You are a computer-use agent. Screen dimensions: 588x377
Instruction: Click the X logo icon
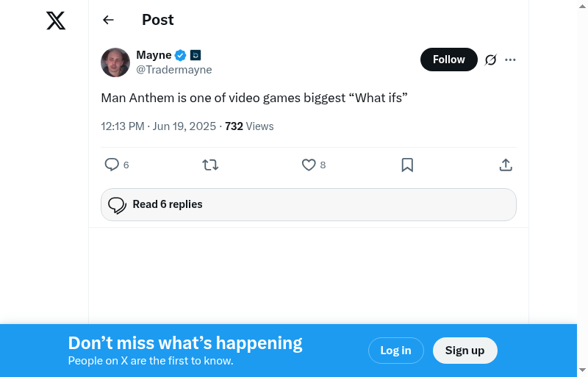coord(56,21)
